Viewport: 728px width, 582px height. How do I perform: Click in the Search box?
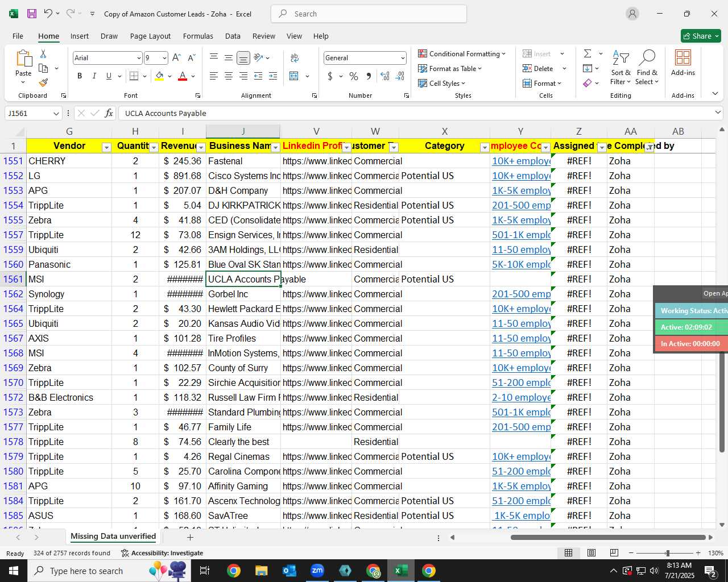click(369, 14)
